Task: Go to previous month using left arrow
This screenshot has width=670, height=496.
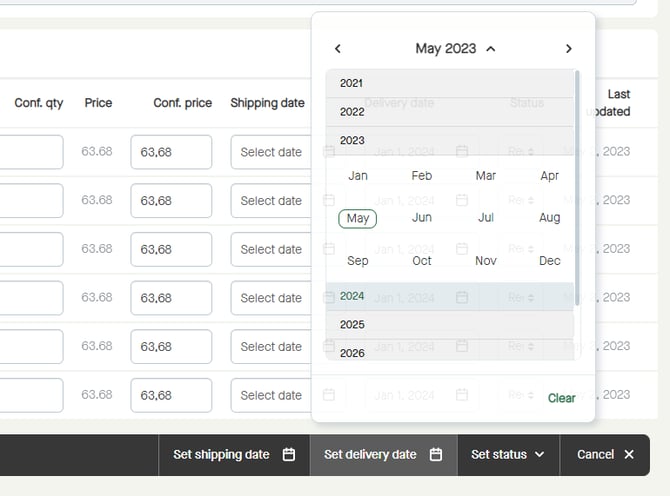Action: click(338, 49)
